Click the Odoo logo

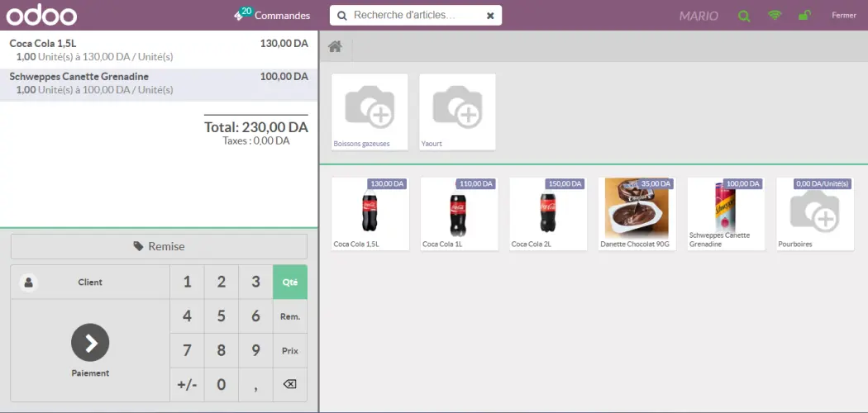click(41, 16)
